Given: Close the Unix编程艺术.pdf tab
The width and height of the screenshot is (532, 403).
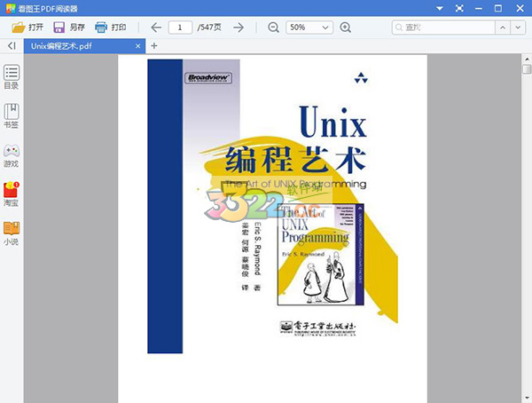Looking at the screenshot, I should [137, 46].
